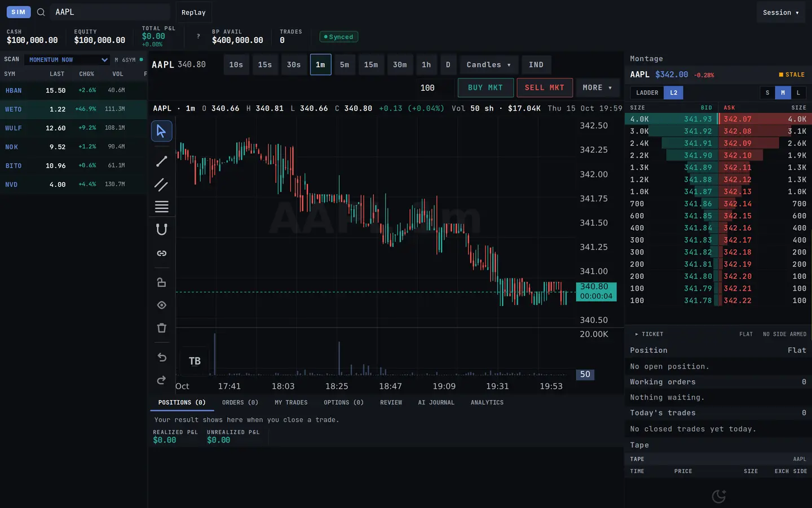Click the BUY MKT button
This screenshot has height=508, width=812.
pyautogui.click(x=486, y=87)
